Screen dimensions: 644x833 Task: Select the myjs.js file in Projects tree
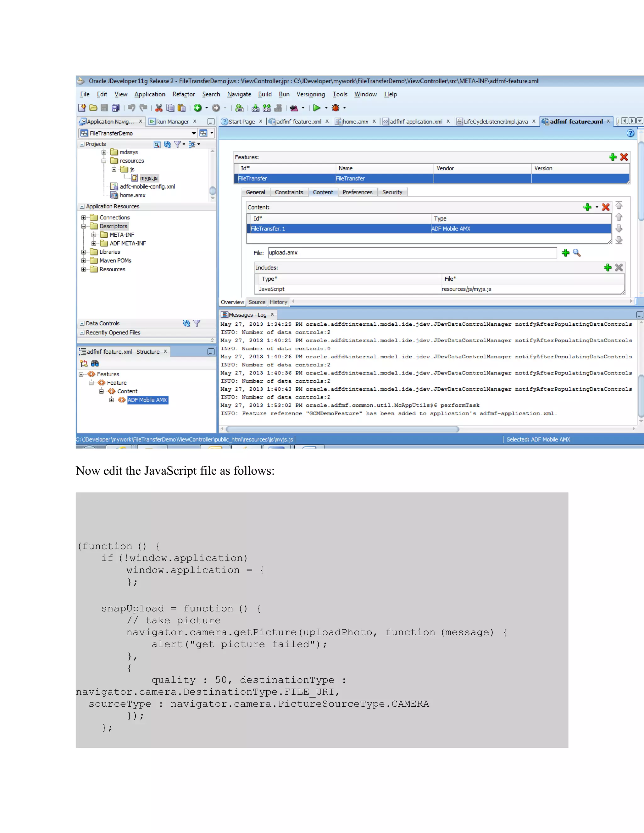148,178
